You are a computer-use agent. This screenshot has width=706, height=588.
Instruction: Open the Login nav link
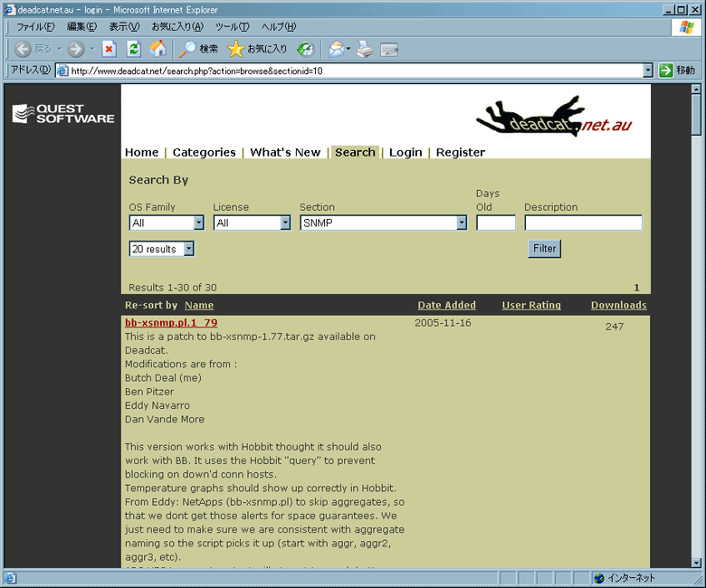pyautogui.click(x=405, y=153)
